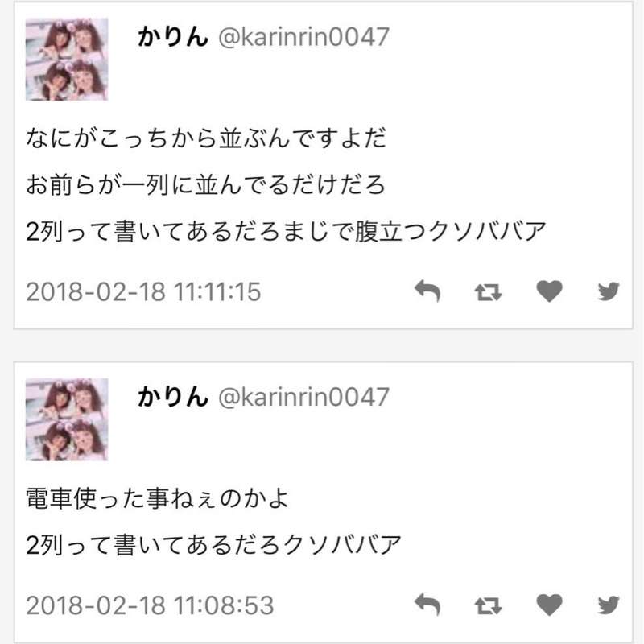644x644 pixels.
Task: Reply to the 11:11:15 tweet
Action: pyautogui.click(x=427, y=291)
